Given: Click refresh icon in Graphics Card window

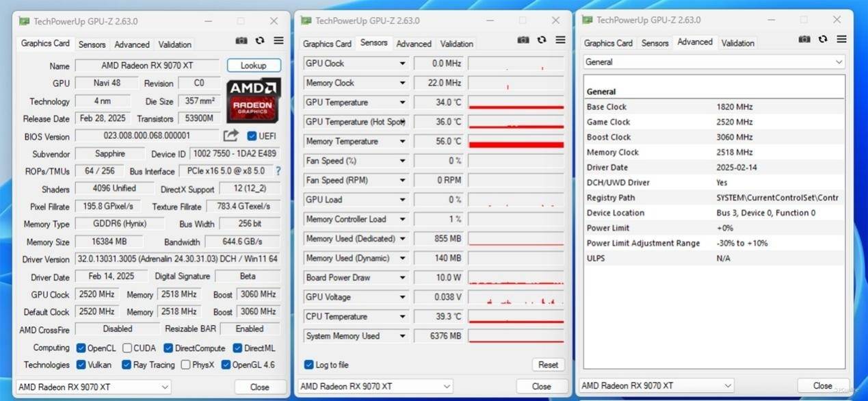Looking at the screenshot, I should point(260,41).
